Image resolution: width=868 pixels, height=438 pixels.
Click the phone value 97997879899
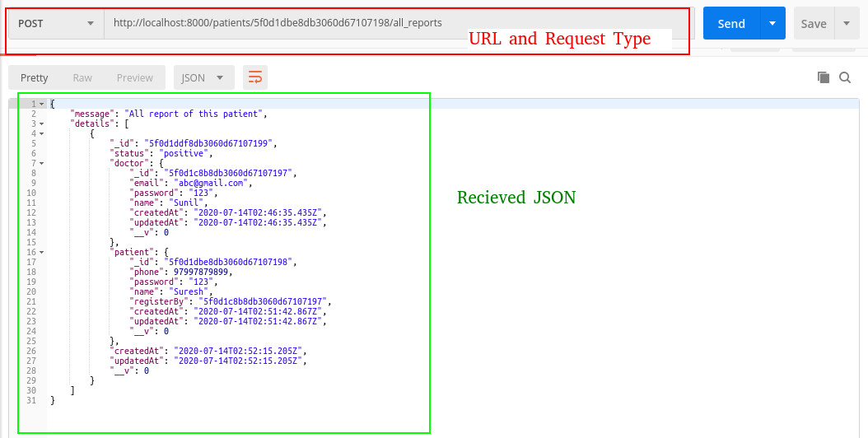coord(201,272)
